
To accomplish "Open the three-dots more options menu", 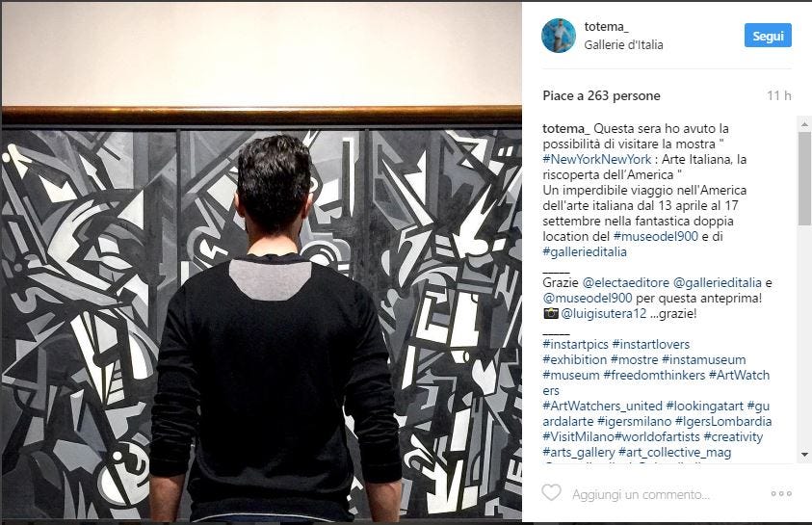I will click(x=781, y=494).
